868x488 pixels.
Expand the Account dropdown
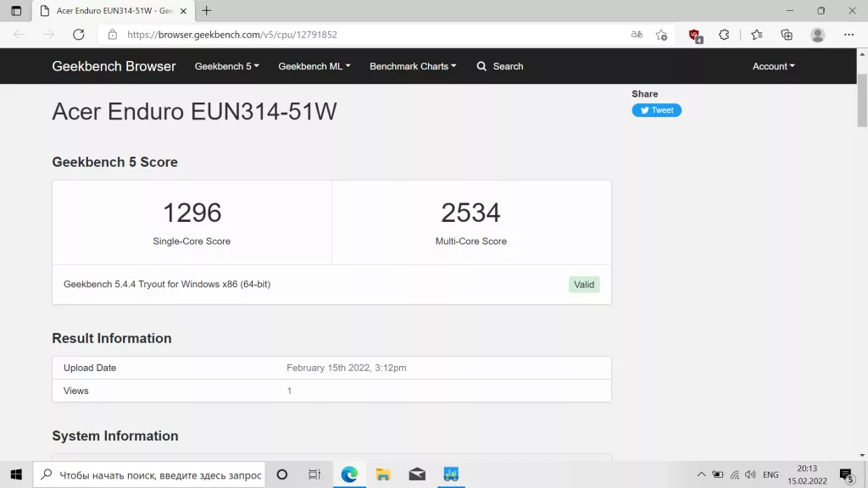coord(772,65)
